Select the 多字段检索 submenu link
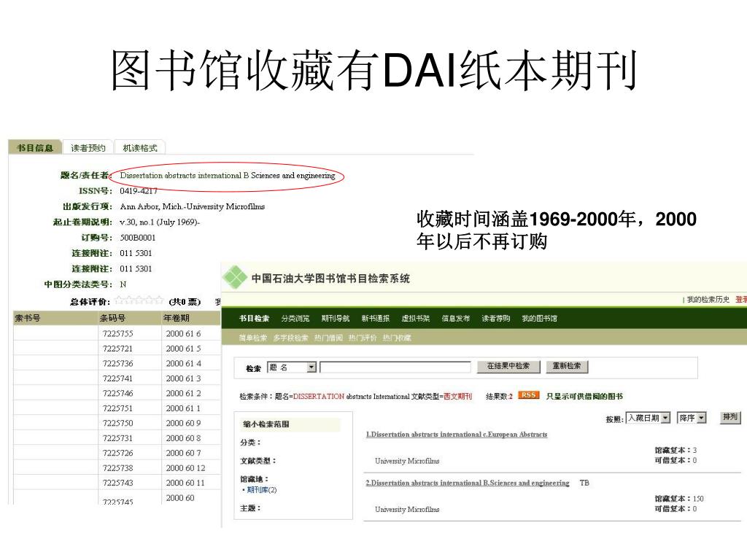747x560 pixels. (x=290, y=338)
